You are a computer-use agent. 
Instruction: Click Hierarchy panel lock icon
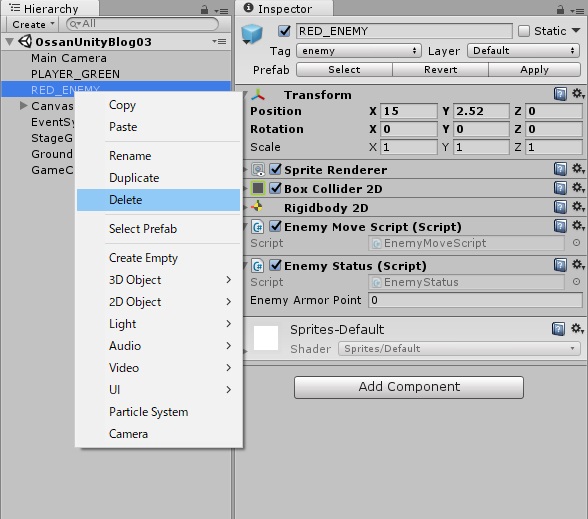204,9
